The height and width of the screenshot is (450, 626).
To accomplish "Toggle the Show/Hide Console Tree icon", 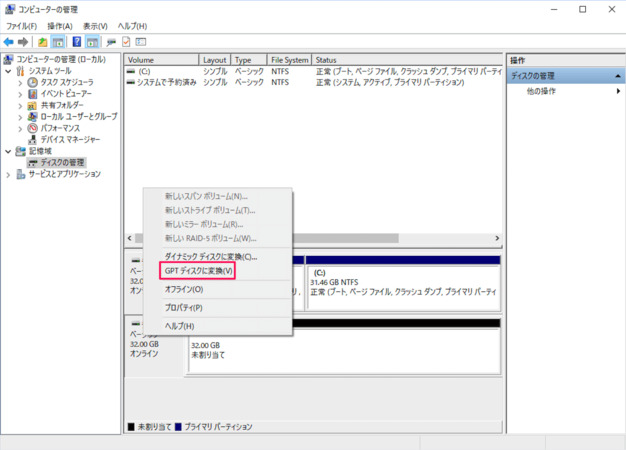I will [x=58, y=42].
